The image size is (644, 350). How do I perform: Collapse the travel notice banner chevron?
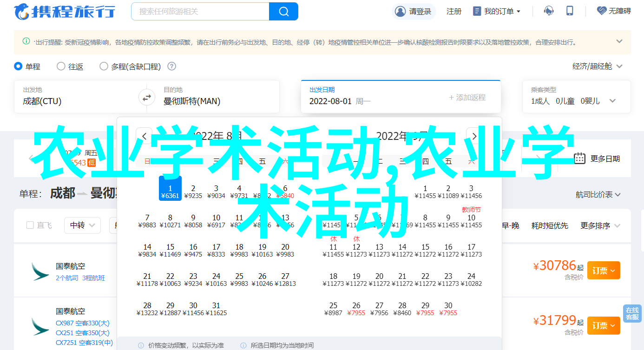coord(619,41)
